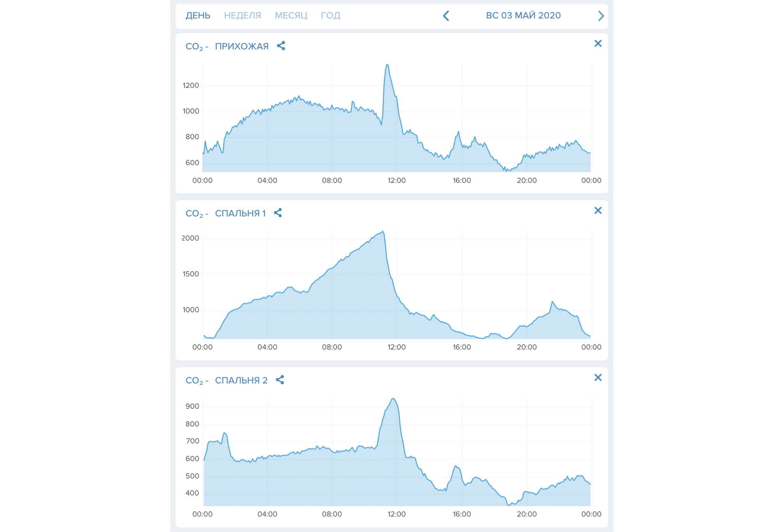Go to previous day with left arrow
Viewport: 781px width, 532px height.
point(446,16)
